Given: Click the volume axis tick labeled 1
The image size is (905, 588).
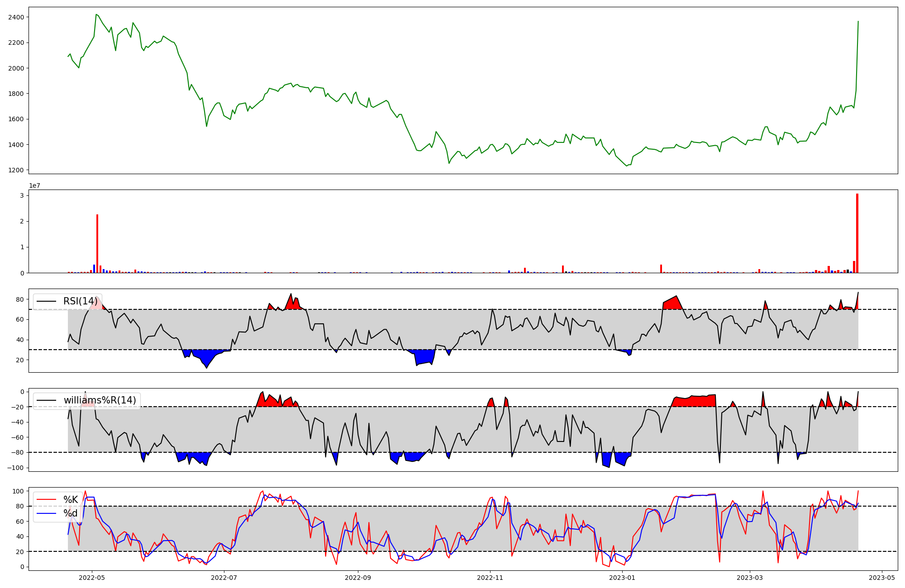Looking at the screenshot, I should coord(22,247).
